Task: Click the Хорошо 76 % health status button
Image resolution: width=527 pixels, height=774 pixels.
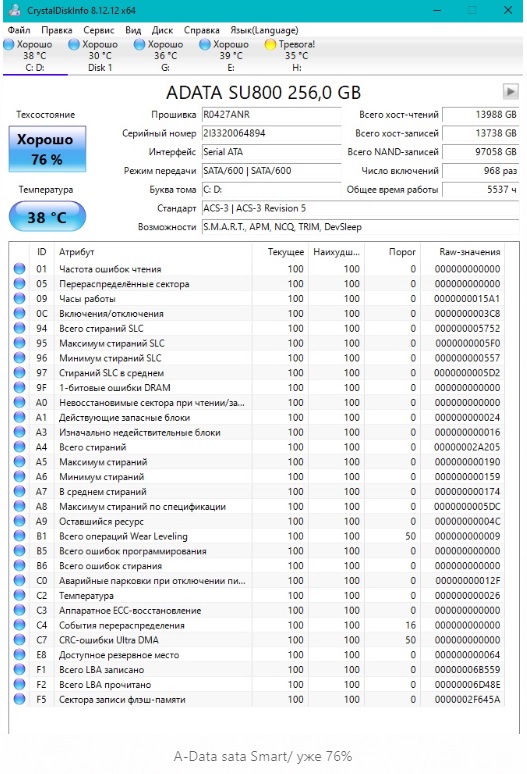Action: coord(47,149)
